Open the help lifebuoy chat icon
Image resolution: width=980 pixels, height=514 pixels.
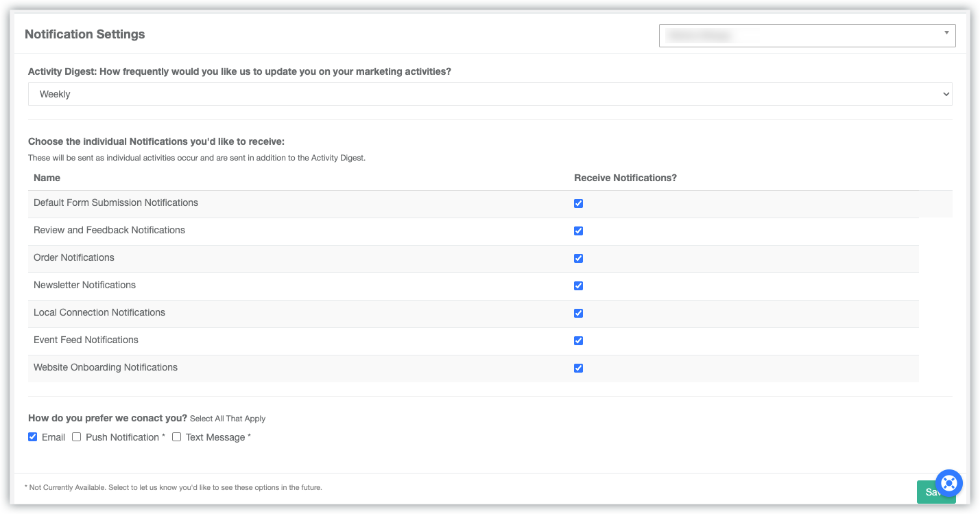point(949,483)
